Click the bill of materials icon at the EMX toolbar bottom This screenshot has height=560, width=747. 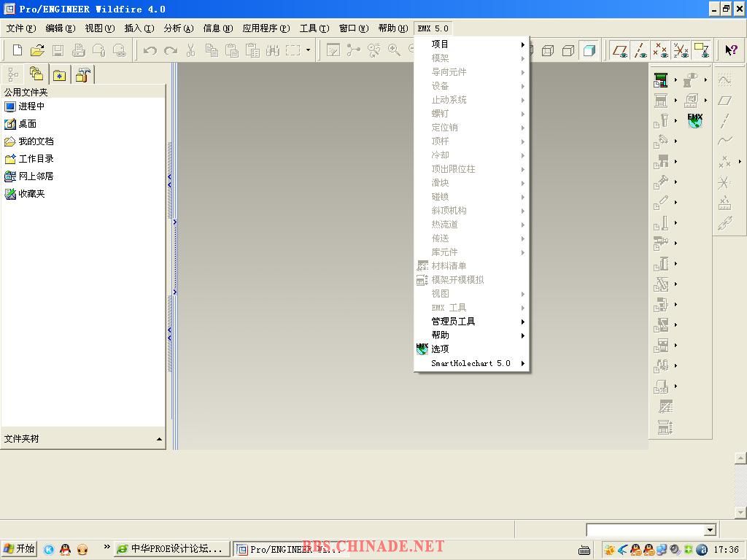(665, 407)
